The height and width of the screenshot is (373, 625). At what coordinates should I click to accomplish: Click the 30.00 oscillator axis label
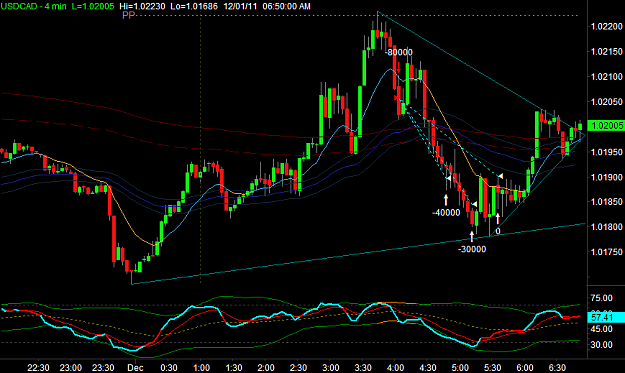coord(601,345)
